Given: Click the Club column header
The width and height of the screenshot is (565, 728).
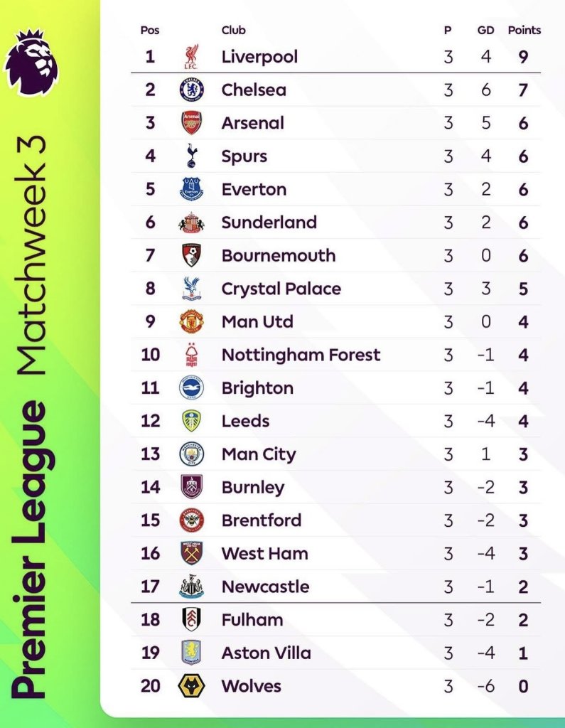Looking at the screenshot, I should pyautogui.click(x=234, y=30).
